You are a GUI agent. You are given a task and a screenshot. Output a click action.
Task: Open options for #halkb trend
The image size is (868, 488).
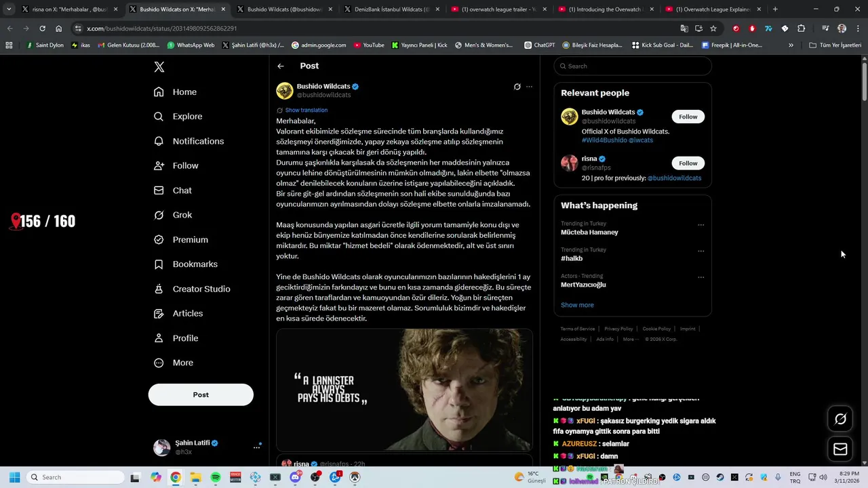(701, 251)
